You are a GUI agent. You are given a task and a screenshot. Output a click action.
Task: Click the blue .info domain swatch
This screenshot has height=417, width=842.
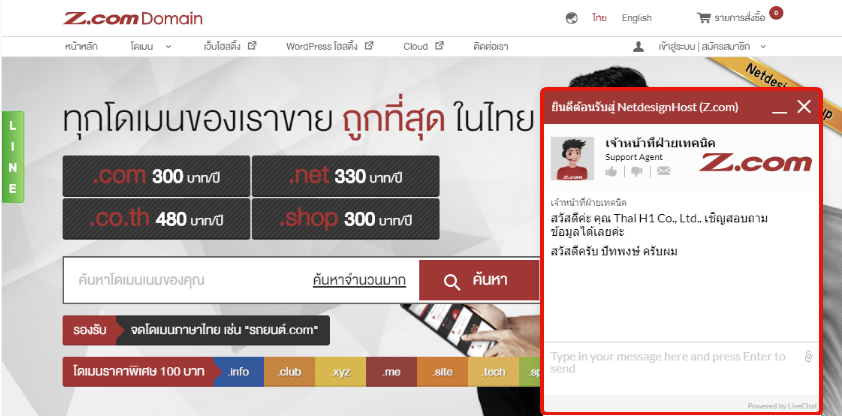238,371
